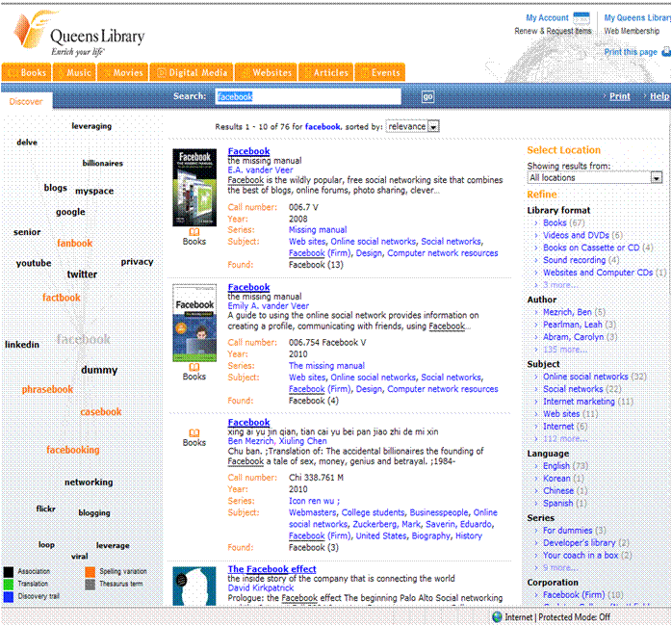Filter by series Developer's library
Viewport: 672px width, 626px height.
pyautogui.click(x=586, y=543)
